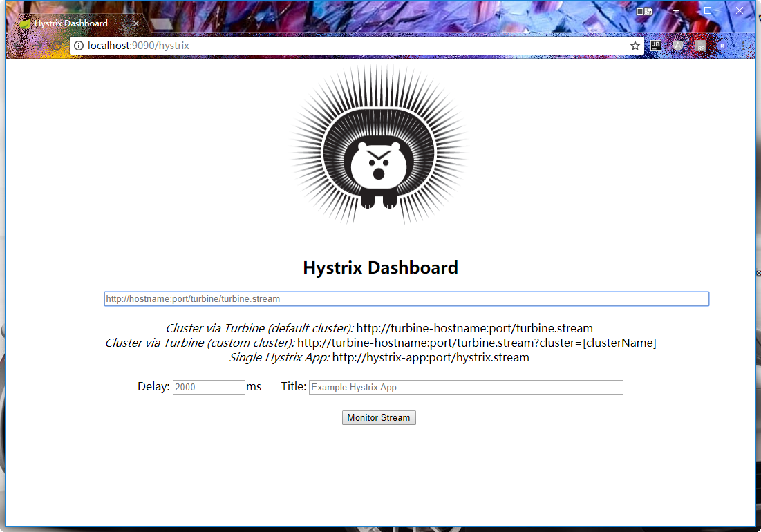
Task: Bookmark this page with the star icon
Action: (635, 46)
